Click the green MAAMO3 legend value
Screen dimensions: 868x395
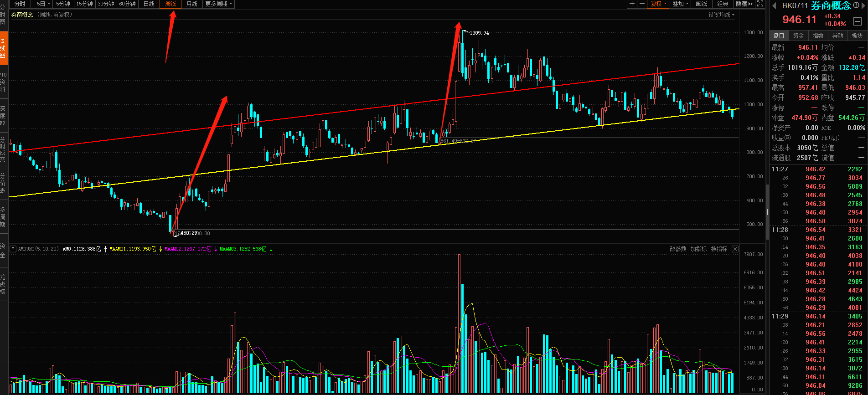(243, 249)
